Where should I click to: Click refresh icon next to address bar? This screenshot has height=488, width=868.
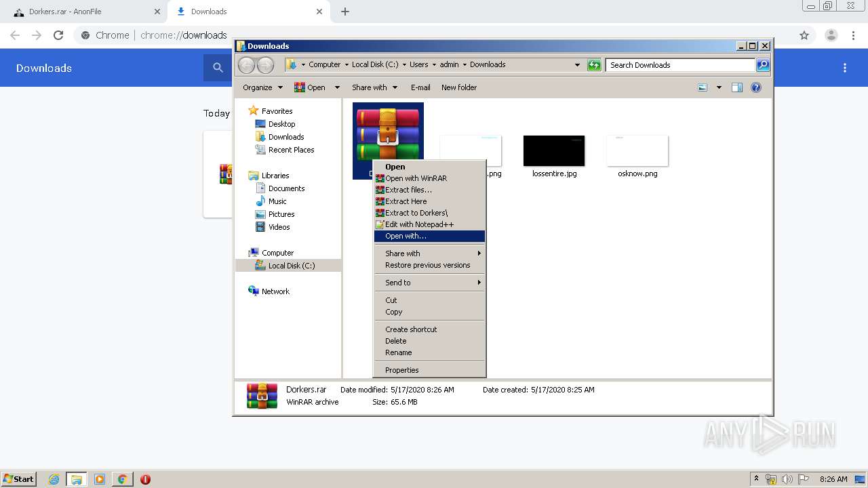click(x=594, y=65)
